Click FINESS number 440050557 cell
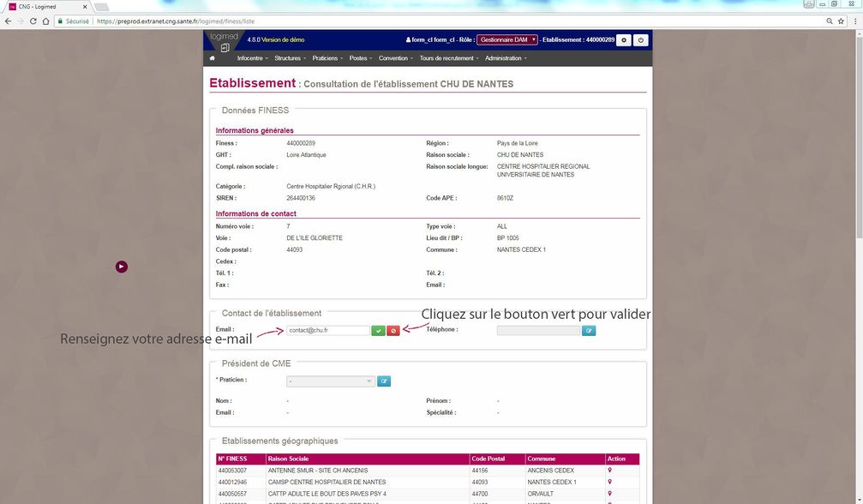 [232, 494]
